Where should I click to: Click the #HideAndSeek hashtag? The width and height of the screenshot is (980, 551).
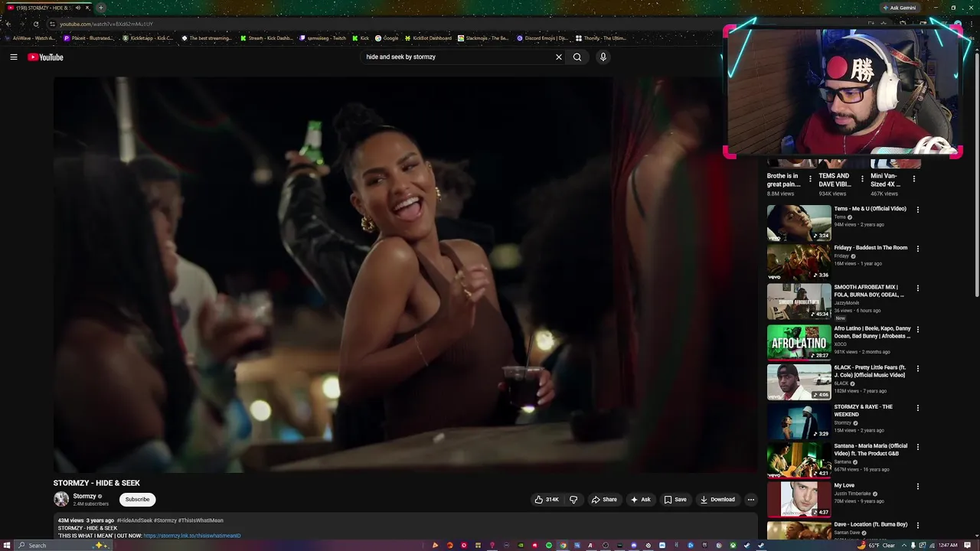click(x=134, y=520)
